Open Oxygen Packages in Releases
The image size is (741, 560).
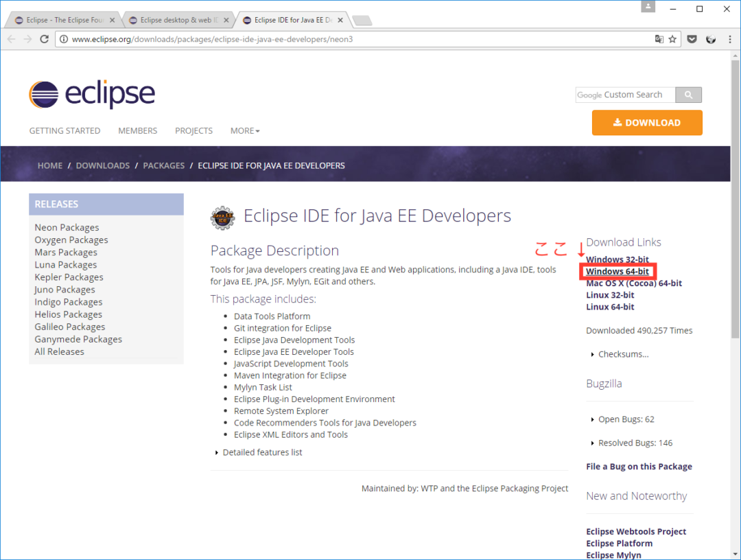click(71, 240)
